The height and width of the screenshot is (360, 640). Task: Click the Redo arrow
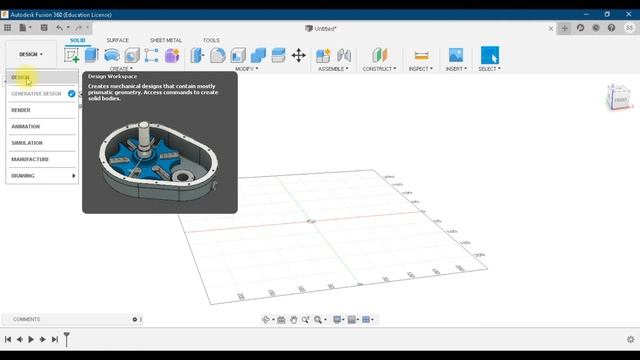click(79, 28)
